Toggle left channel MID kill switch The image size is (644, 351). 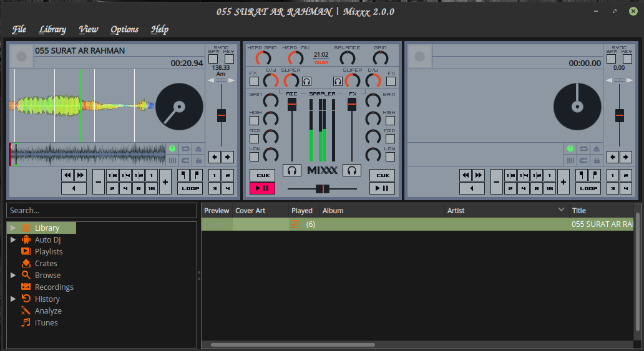pyautogui.click(x=254, y=139)
